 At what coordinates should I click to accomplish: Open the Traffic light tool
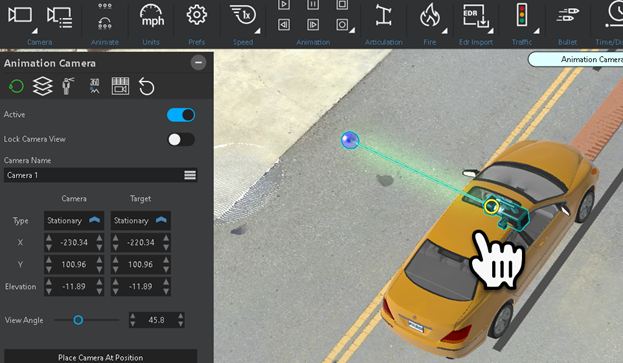[x=522, y=15]
